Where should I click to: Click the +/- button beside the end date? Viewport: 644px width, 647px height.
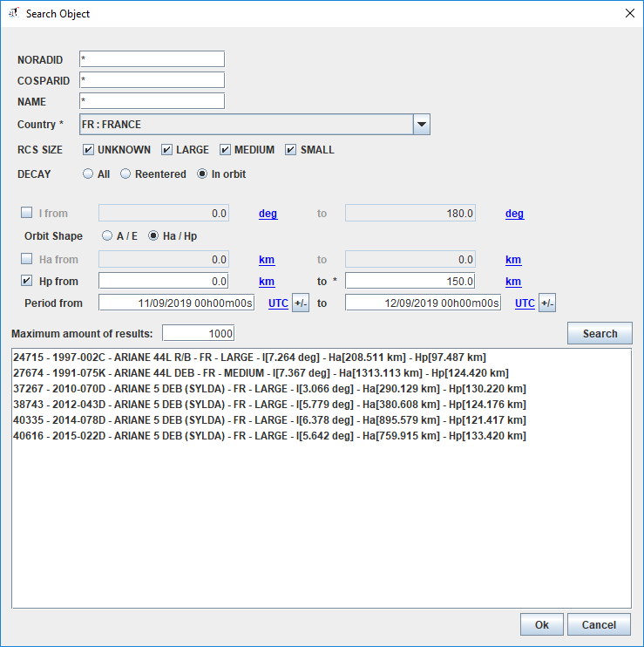point(546,303)
